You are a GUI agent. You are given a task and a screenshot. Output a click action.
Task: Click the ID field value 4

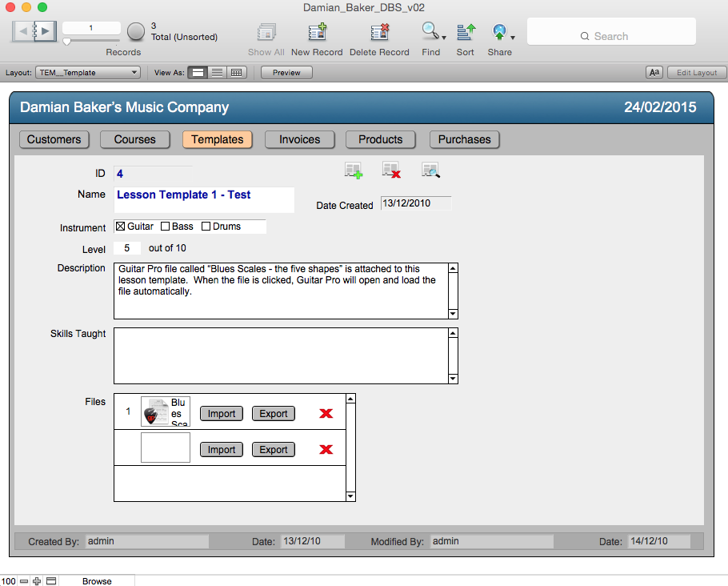154,174
